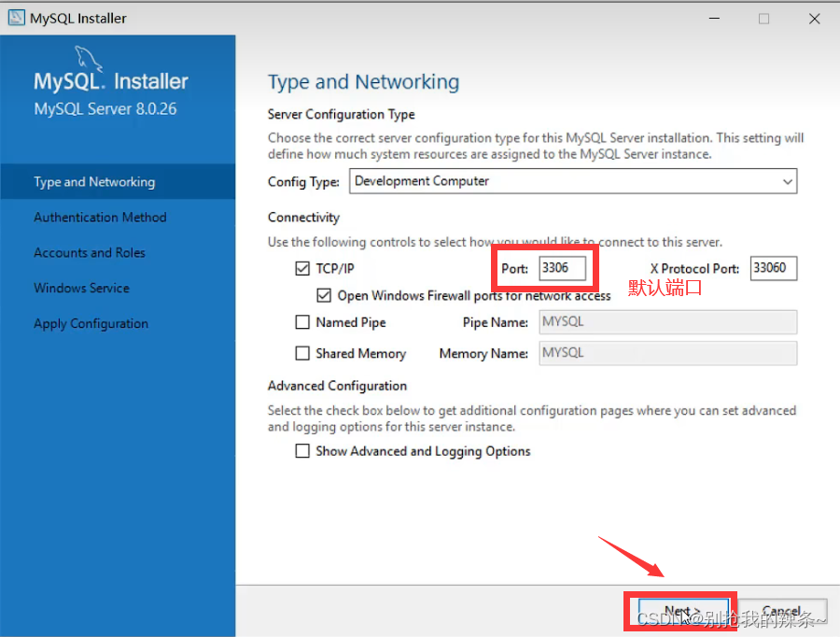
Task: Check Show Advanced and Logging Options
Action: tap(302, 450)
